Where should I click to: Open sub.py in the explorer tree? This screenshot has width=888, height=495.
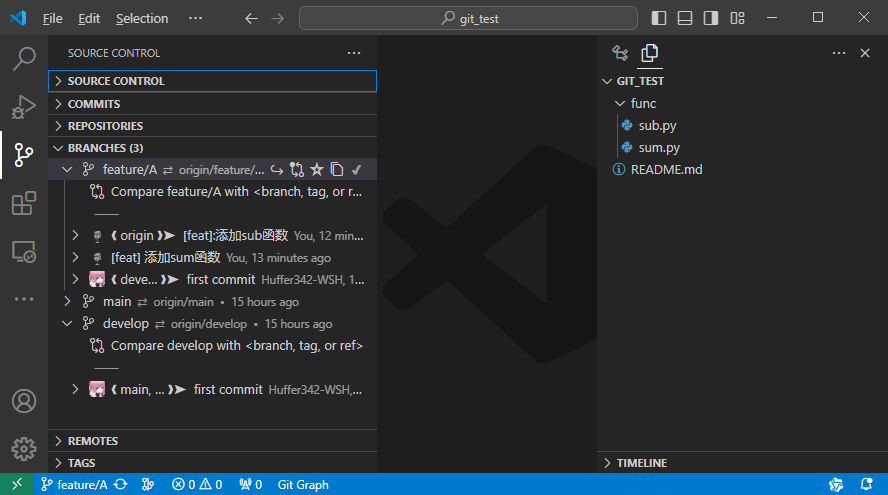657,126
